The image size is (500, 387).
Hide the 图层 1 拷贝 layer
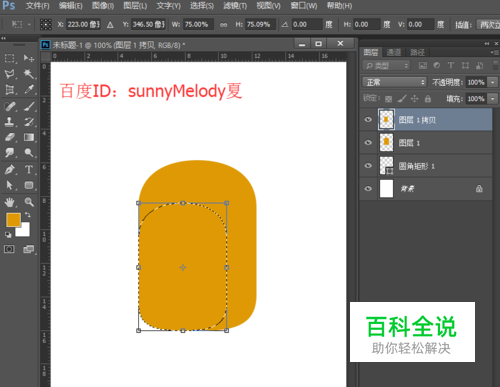click(x=368, y=120)
